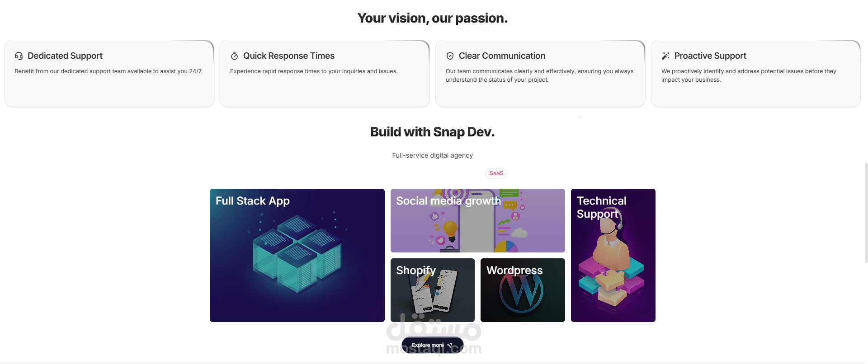The image size is (868, 364).
Task: Click the Clear Communication heading
Action: pos(502,56)
